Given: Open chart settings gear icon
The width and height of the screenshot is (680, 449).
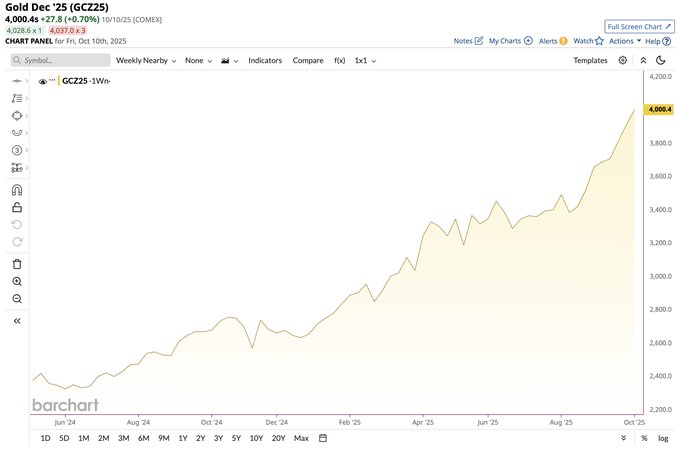Looking at the screenshot, I should (x=623, y=60).
